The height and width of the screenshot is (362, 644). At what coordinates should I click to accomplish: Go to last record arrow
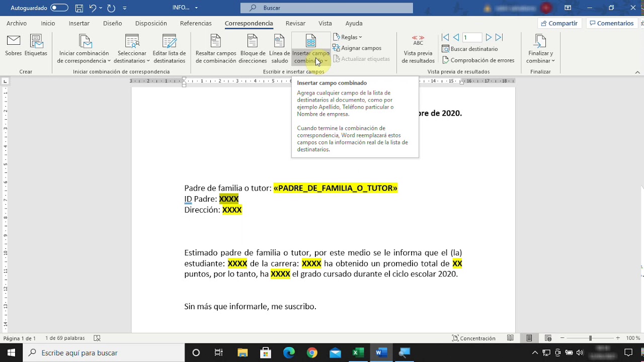(x=499, y=37)
